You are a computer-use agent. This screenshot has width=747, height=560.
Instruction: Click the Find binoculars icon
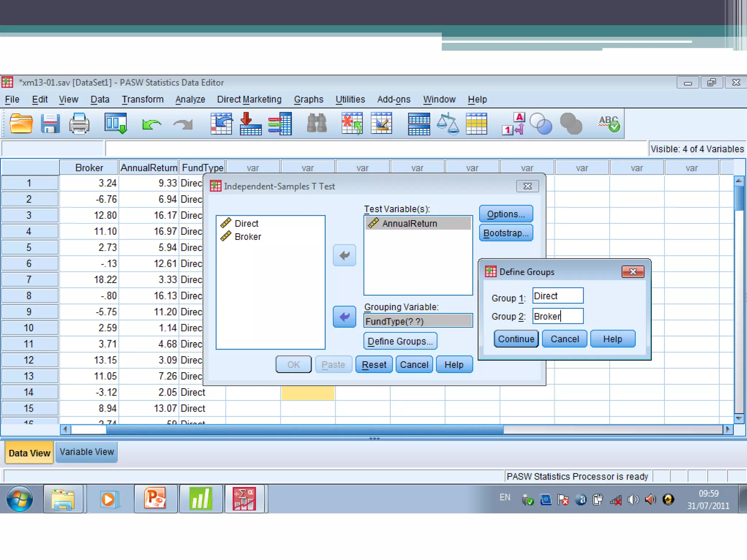tap(317, 123)
